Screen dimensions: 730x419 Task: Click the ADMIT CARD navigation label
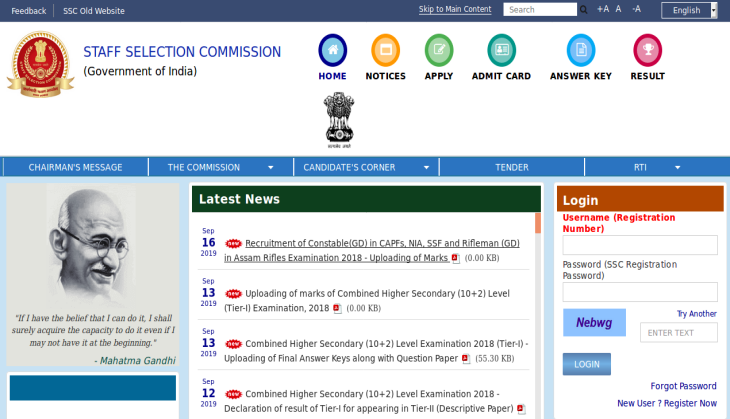click(501, 76)
